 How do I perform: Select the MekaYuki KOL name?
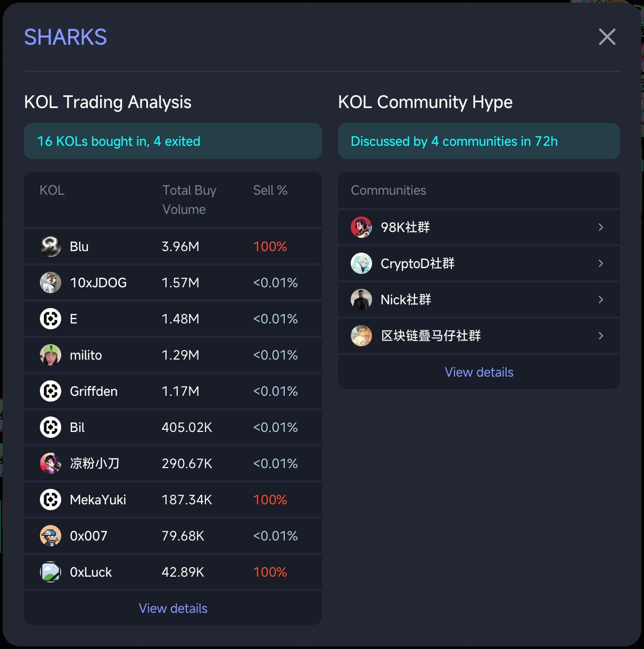pyautogui.click(x=98, y=500)
